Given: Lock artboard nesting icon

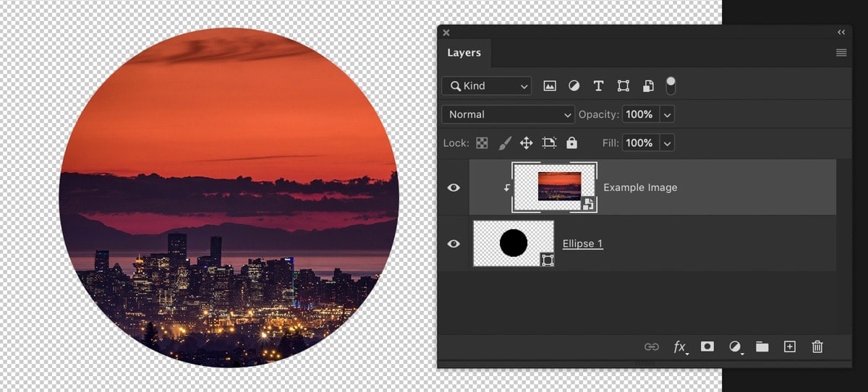Looking at the screenshot, I should [x=549, y=143].
